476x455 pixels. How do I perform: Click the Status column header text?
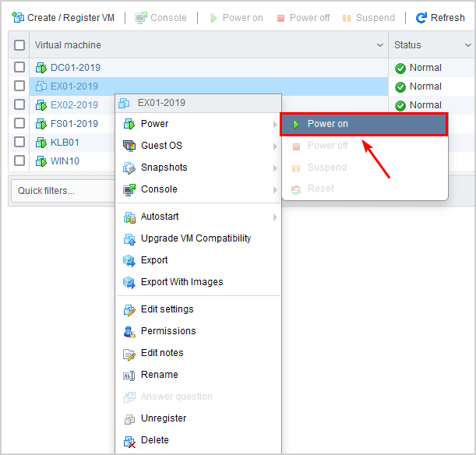click(x=407, y=45)
